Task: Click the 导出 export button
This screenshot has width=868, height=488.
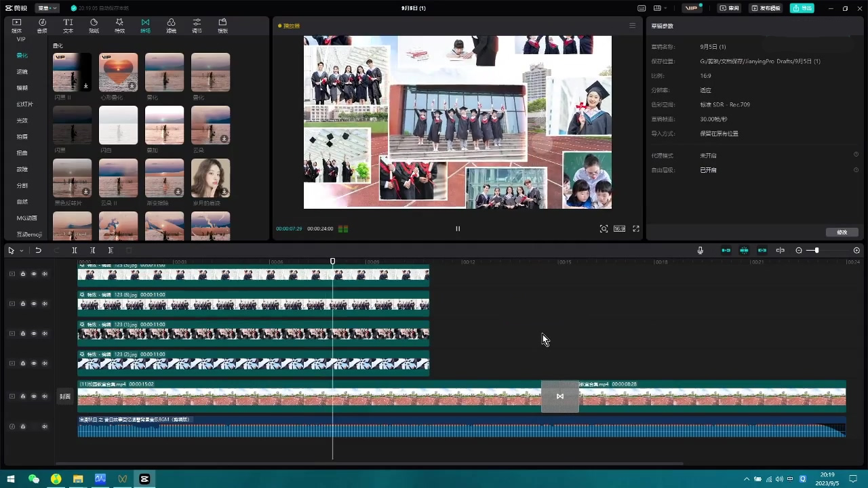Action: coord(802,8)
